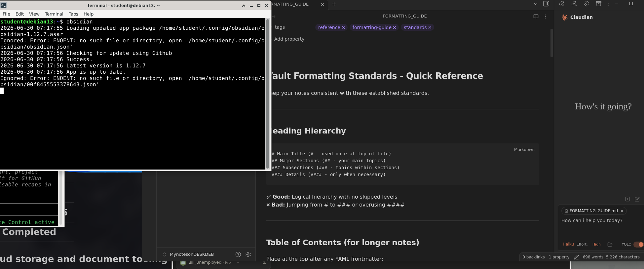The height and width of the screenshot is (269, 644).
Task: Open the Terminal File menu
Action: 6,14
